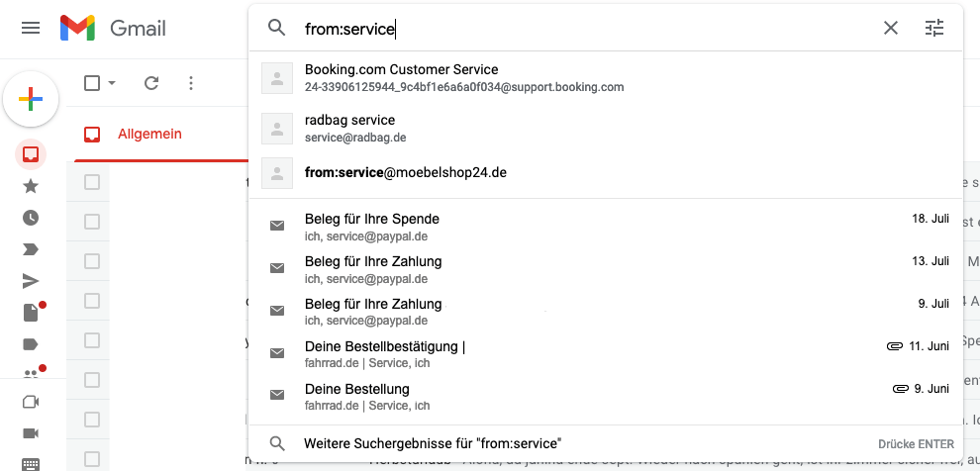Choose the radbag service contact suggestion

pyautogui.click(x=606, y=128)
